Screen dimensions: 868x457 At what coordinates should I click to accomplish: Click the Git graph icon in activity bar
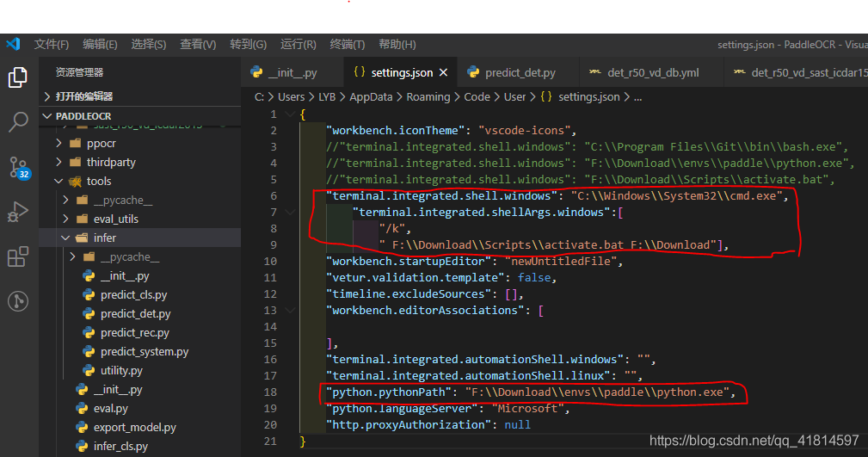[x=17, y=301]
